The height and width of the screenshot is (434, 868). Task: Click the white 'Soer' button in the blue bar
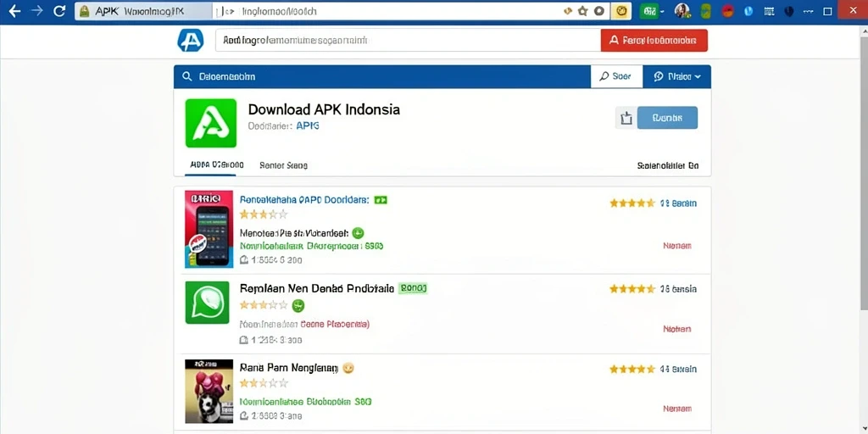click(617, 76)
